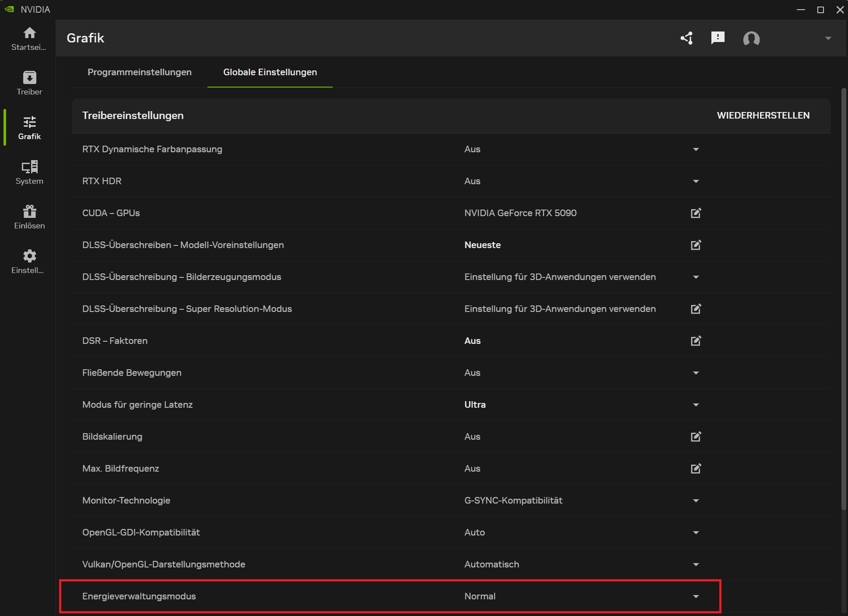Click the share icon in the header

click(x=687, y=38)
